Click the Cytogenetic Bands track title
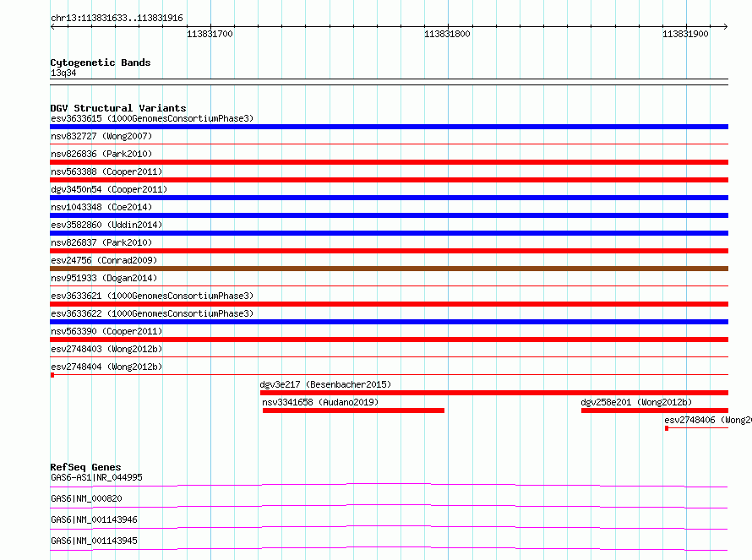This screenshot has height=560, width=752. click(x=101, y=63)
